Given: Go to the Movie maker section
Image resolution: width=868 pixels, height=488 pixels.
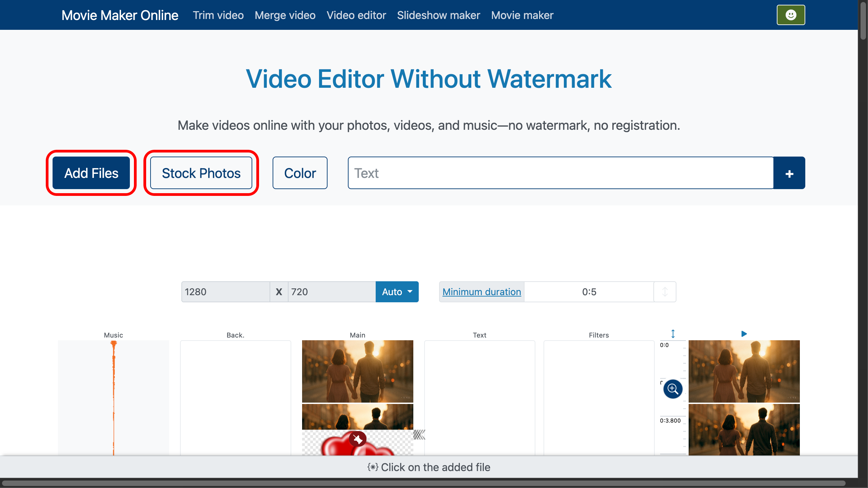Looking at the screenshot, I should point(522,15).
